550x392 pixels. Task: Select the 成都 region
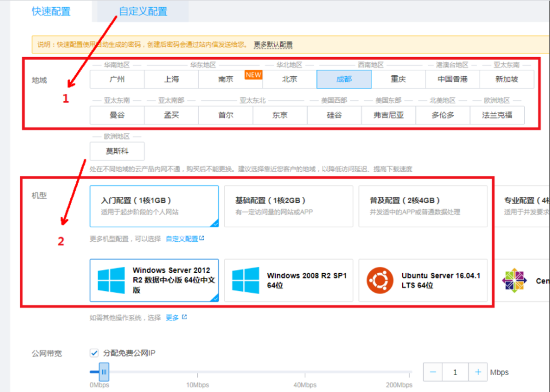[344, 79]
